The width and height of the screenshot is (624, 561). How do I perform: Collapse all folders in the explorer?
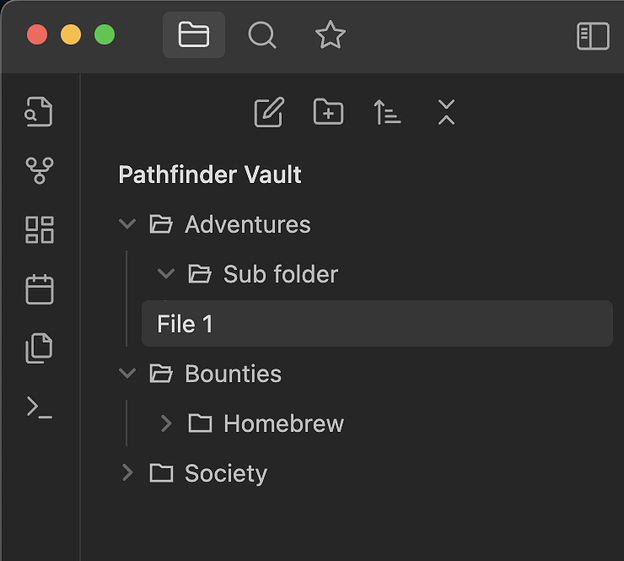(x=446, y=112)
